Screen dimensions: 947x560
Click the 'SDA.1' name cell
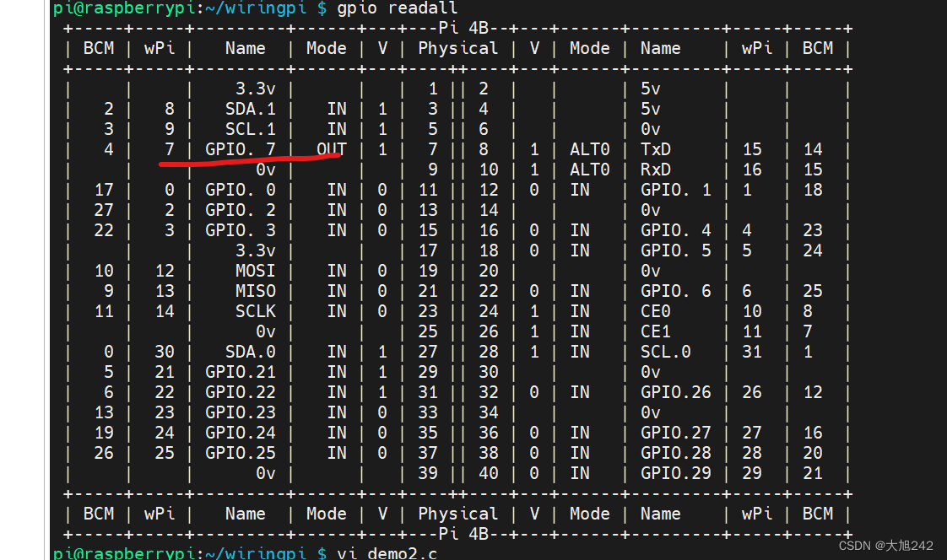[x=250, y=110]
